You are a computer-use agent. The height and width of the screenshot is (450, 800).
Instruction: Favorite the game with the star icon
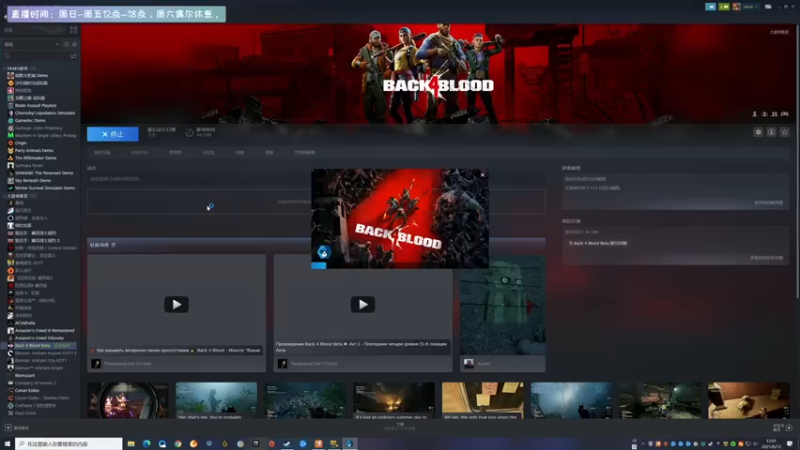pyautogui.click(x=785, y=132)
